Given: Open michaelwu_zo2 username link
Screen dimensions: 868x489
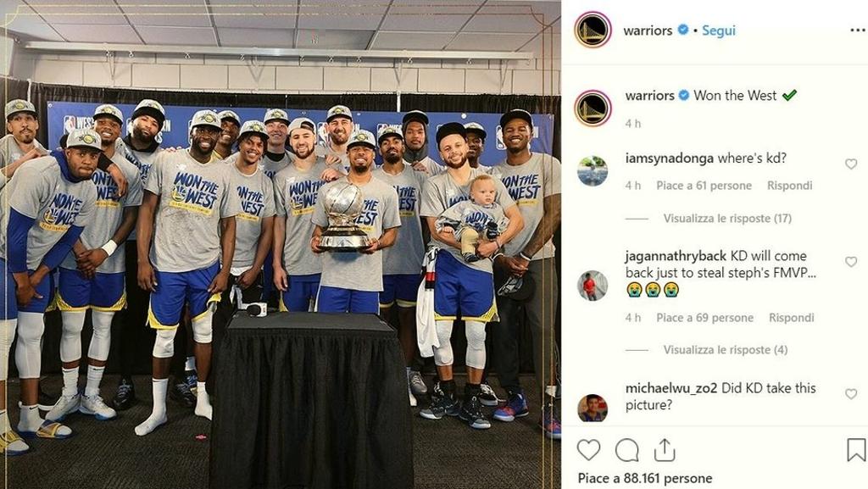Looking at the screenshot, I should pos(671,388).
